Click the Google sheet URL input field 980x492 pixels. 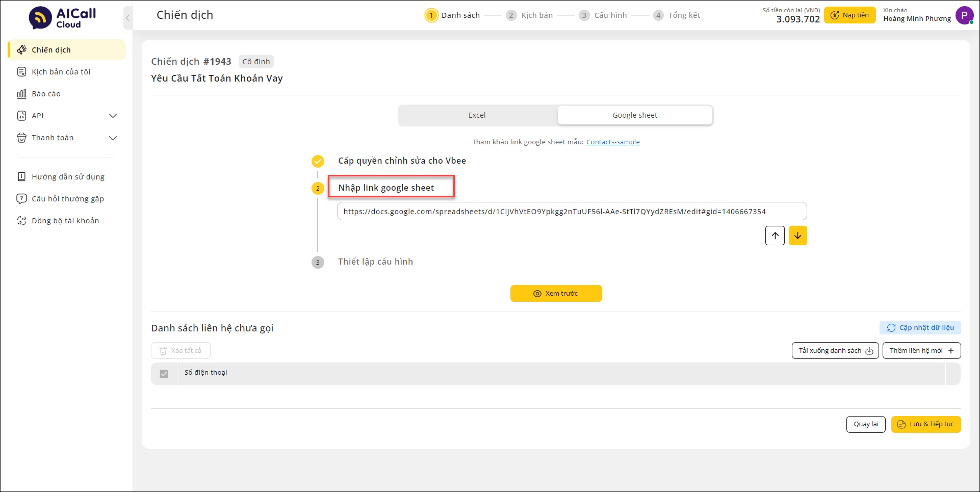click(x=571, y=212)
